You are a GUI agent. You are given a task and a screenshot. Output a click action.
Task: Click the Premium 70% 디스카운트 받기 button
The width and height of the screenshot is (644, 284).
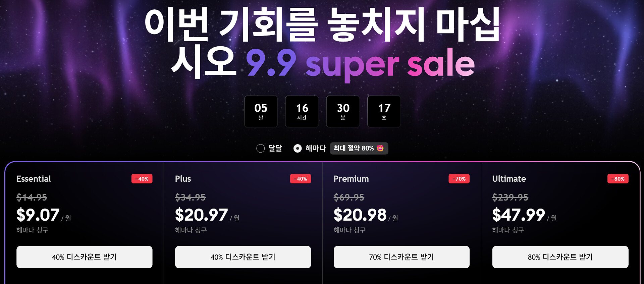pyautogui.click(x=401, y=257)
